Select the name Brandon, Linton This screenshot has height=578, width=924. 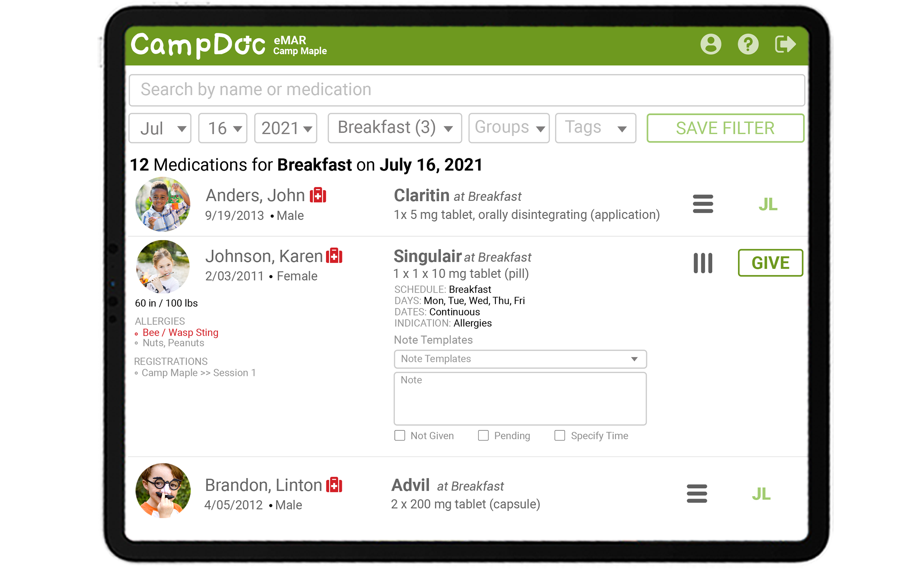tap(263, 485)
